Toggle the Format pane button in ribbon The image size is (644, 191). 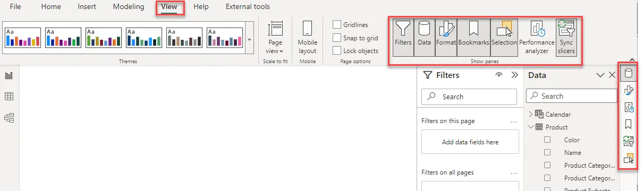point(446,37)
